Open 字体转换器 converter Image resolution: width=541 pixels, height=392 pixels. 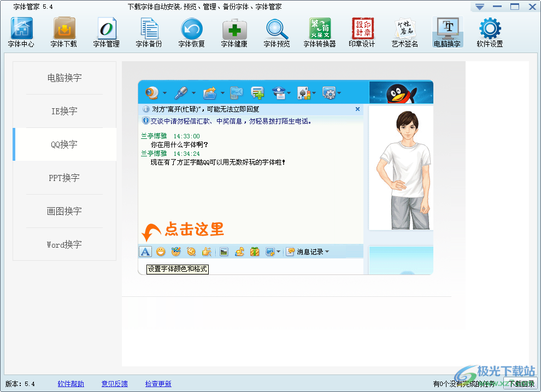pos(320,32)
